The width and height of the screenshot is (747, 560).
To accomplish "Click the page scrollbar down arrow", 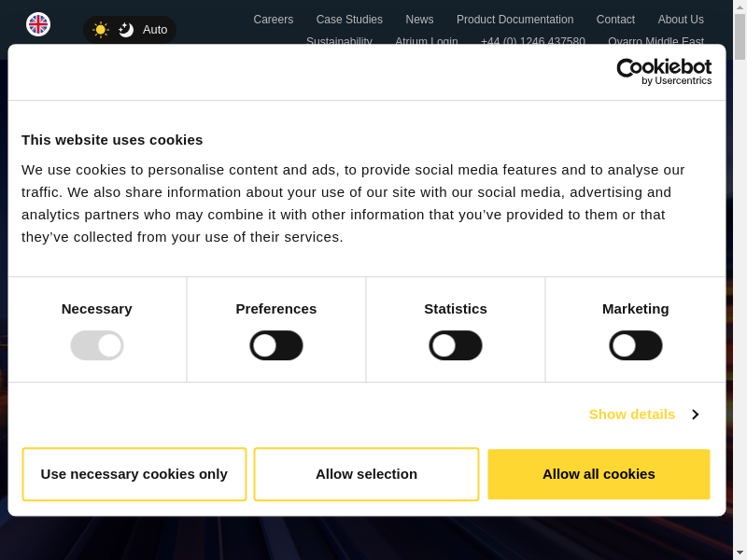I will point(740,553).
